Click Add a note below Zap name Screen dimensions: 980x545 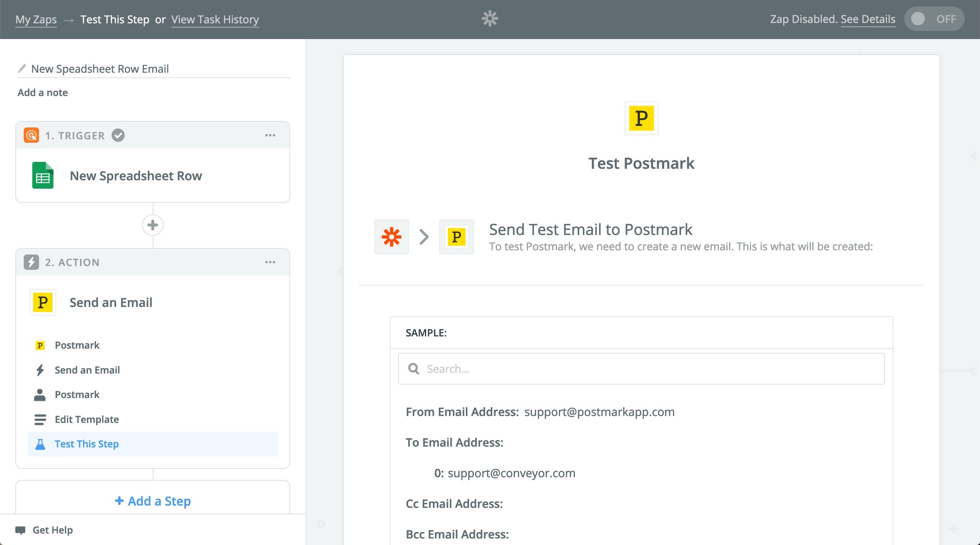click(x=42, y=93)
